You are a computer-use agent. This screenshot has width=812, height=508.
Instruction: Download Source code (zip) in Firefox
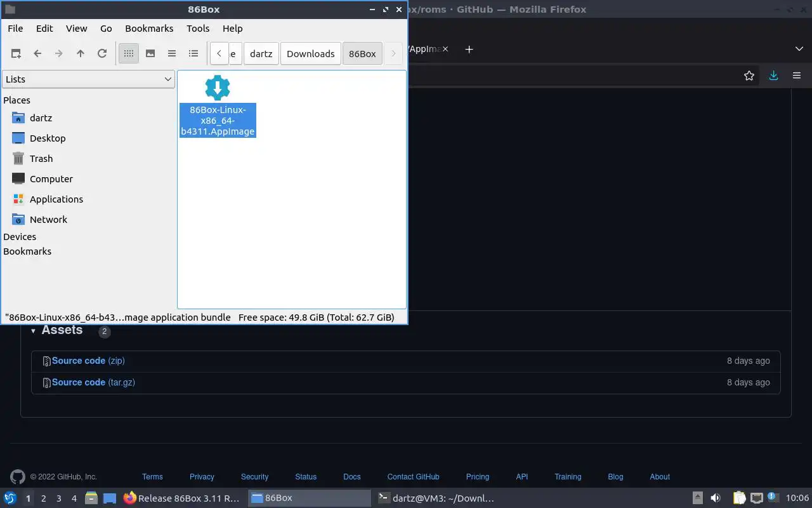point(88,361)
